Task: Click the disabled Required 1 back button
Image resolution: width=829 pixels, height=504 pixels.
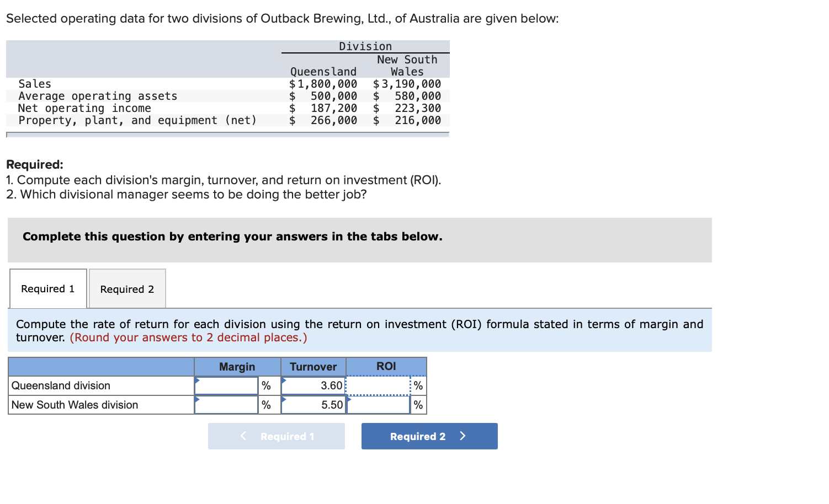Action: coord(277,436)
